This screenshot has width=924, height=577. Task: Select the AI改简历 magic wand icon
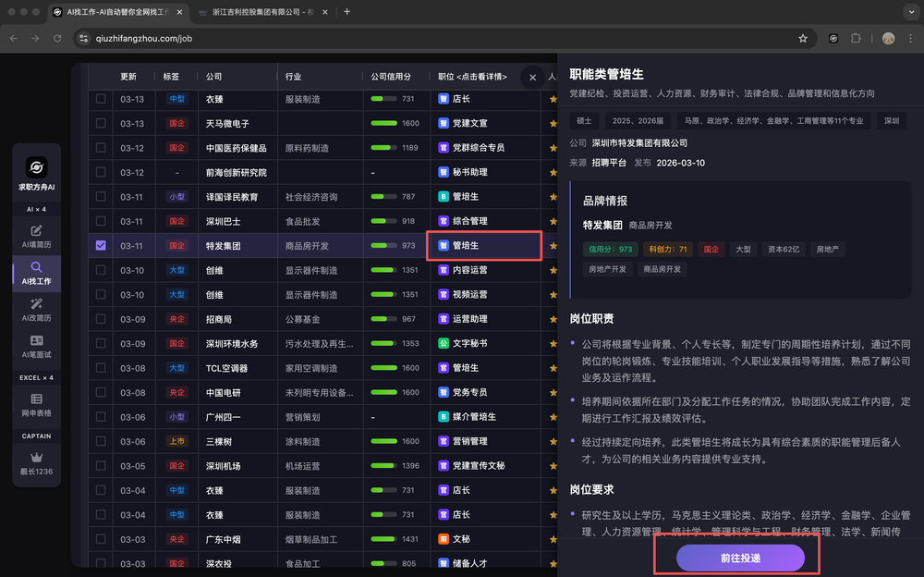[x=37, y=309]
